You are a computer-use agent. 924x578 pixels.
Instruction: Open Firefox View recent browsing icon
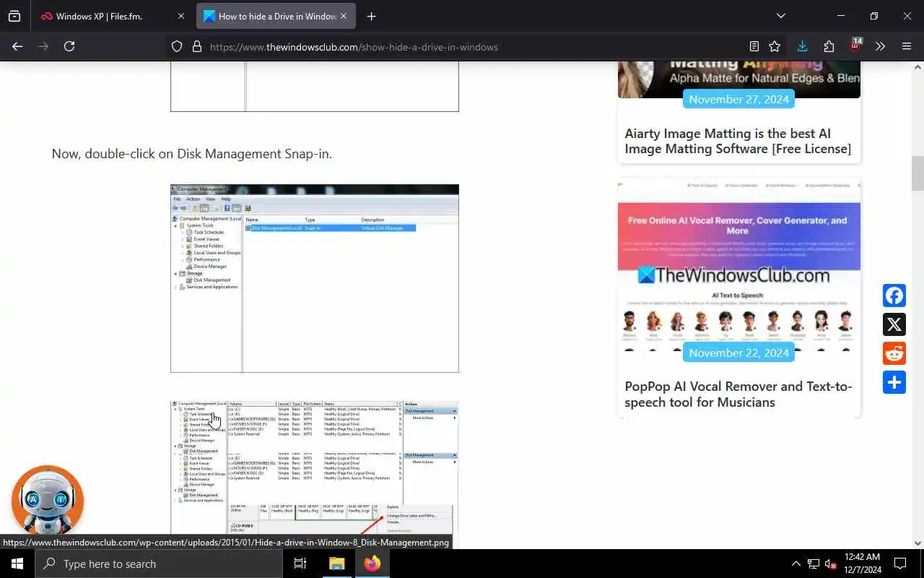click(14, 16)
